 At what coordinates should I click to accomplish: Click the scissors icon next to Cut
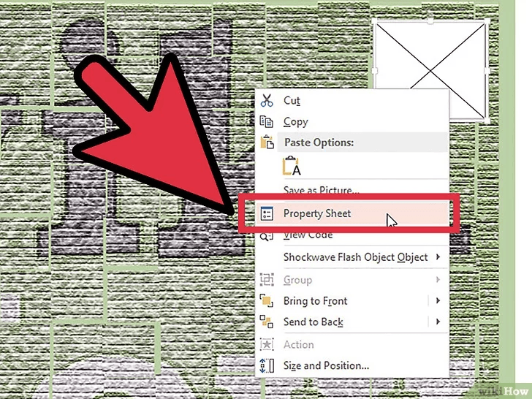click(x=267, y=101)
